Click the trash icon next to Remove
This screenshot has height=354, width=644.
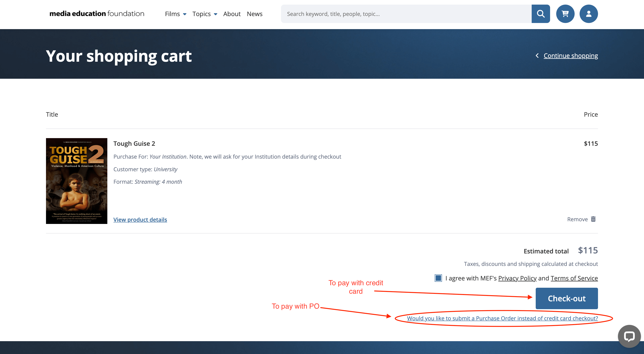point(593,219)
